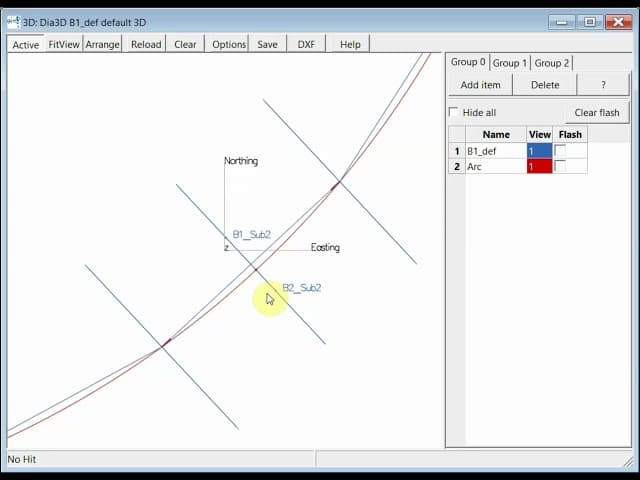Reload the 3D view
Screen dimensions: 640x480
click(146, 44)
